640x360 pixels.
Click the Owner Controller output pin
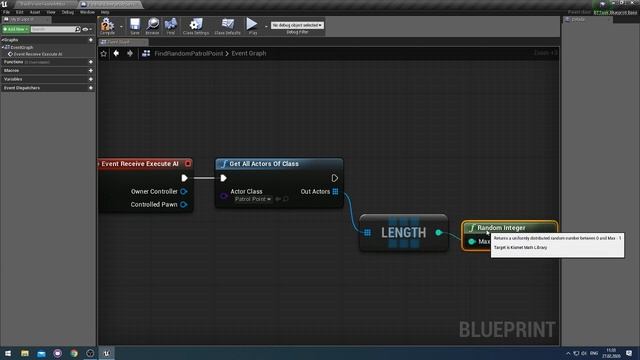pos(184,191)
